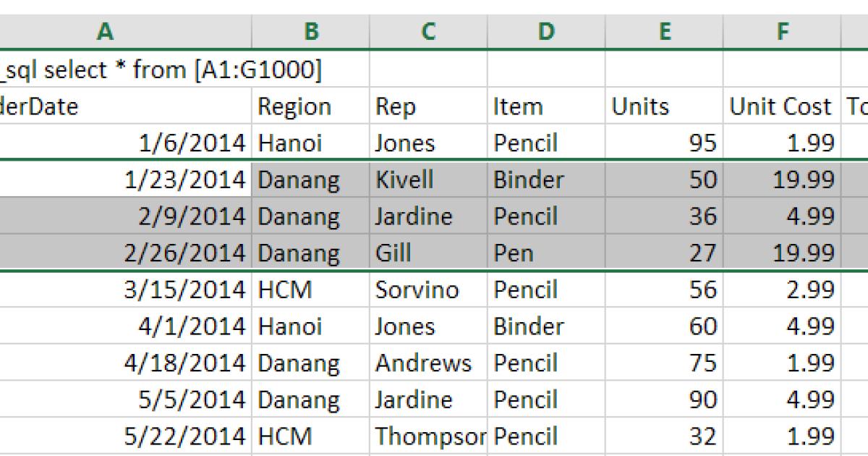Select column B header

click(x=310, y=31)
